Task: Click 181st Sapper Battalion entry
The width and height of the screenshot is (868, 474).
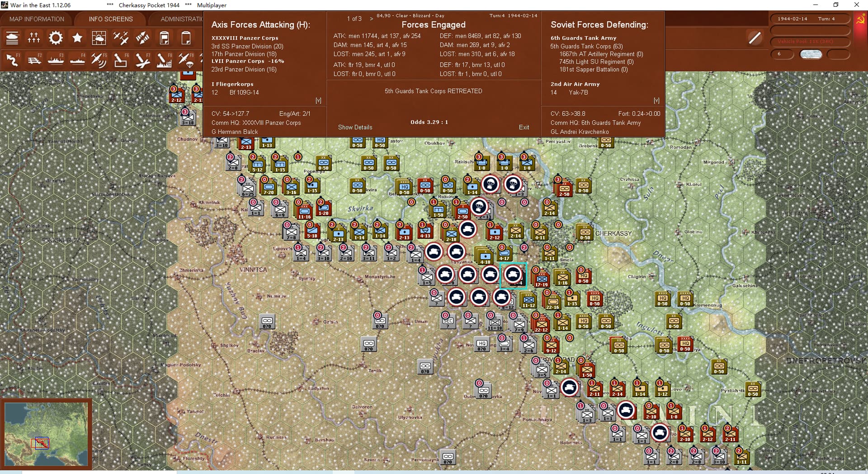Action: [594, 69]
